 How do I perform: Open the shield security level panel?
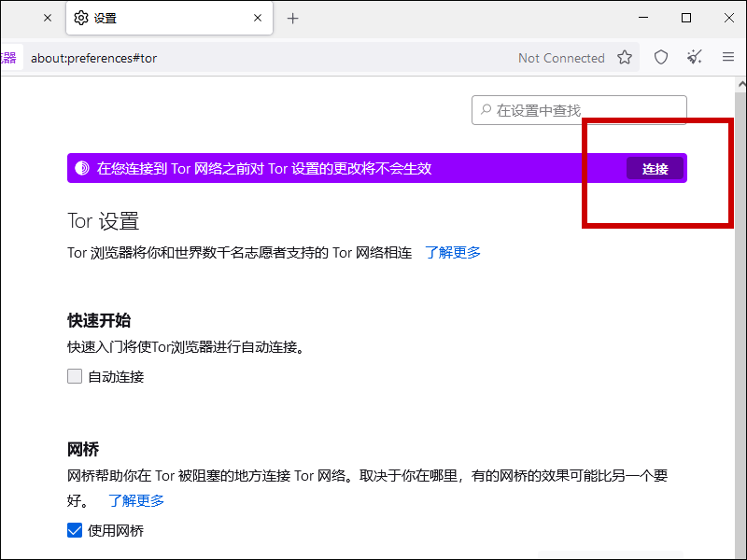661,58
